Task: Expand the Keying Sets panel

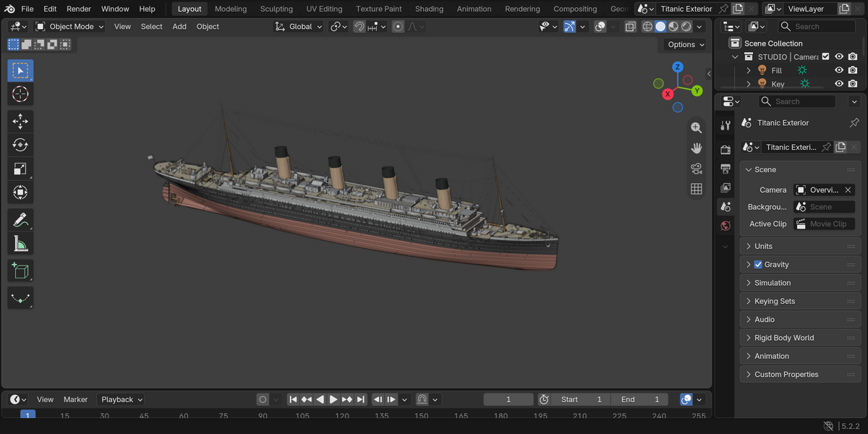Action: [800, 301]
